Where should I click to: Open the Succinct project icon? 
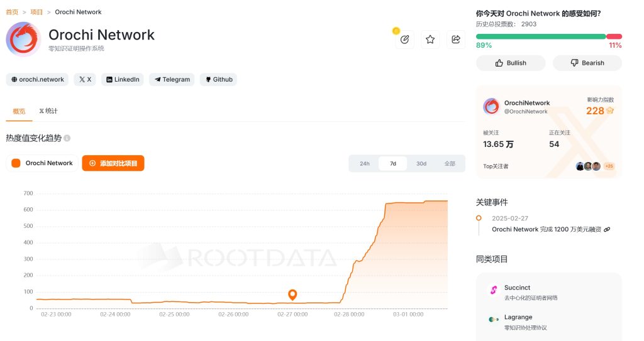tap(494, 290)
